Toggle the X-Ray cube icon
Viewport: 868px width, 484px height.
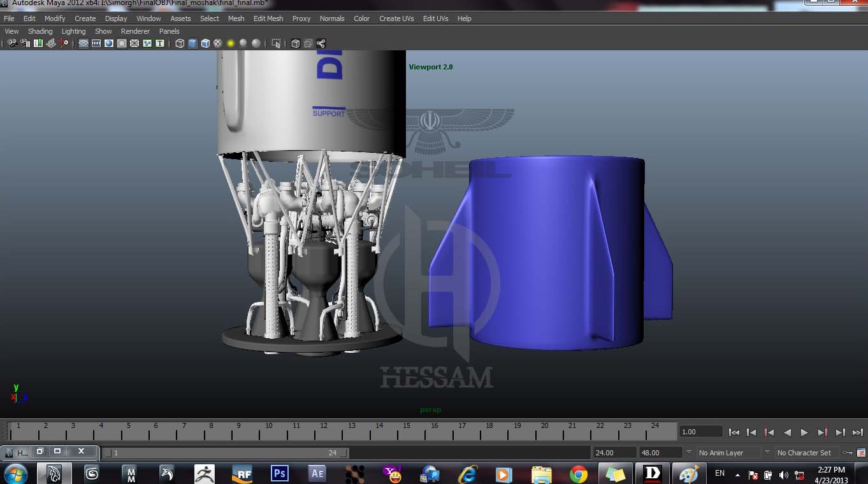pyautogui.click(x=295, y=43)
